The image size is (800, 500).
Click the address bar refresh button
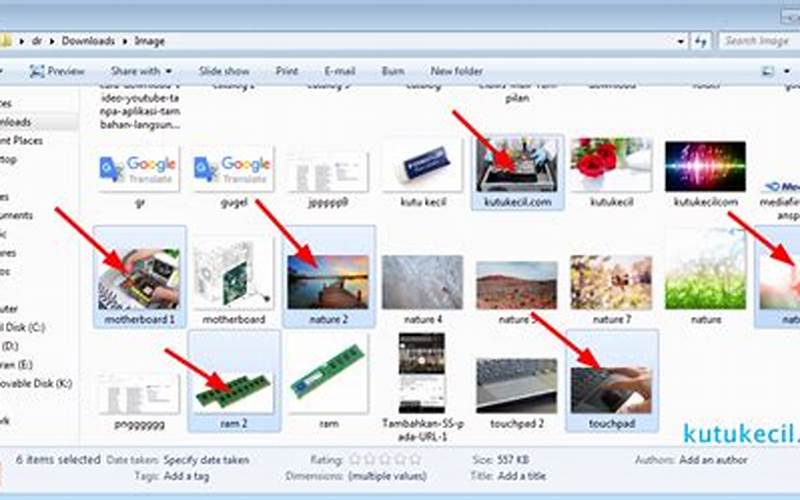coord(702,41)
